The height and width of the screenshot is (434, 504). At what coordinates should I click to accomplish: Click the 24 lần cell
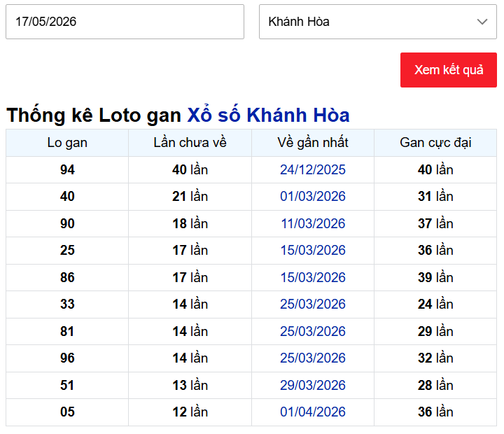(x=435, y=304)
